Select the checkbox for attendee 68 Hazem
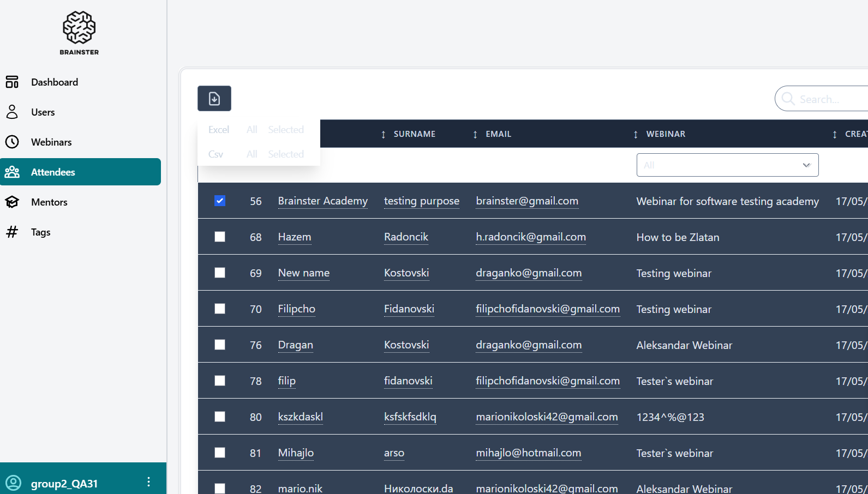868x494 pixels. coord(220,237)
